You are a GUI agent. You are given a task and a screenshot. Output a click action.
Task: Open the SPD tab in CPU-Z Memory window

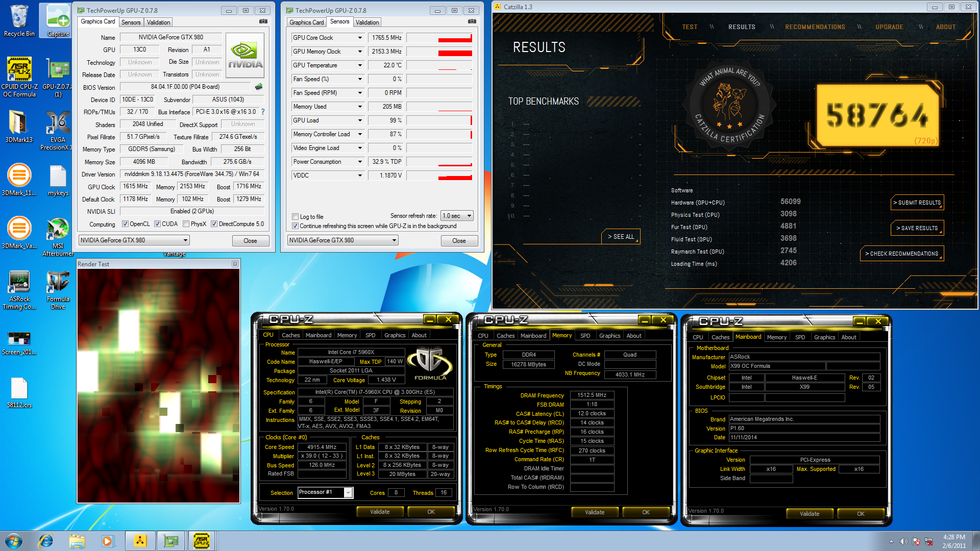585,336
